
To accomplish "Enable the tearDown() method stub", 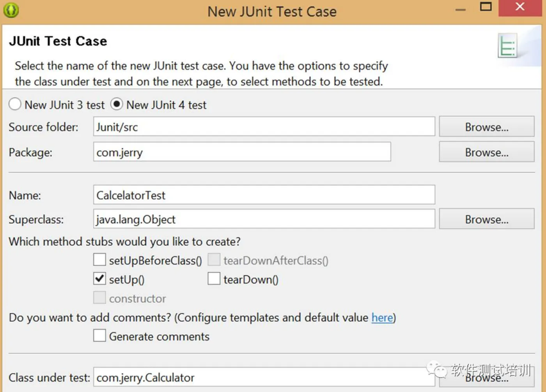I will (214, 278).
